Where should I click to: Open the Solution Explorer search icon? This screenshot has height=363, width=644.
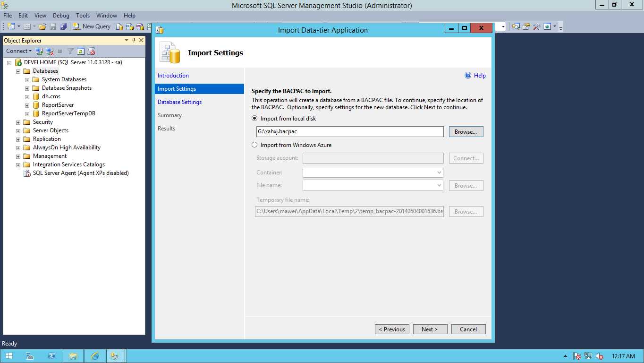click(x=516, y=26)
